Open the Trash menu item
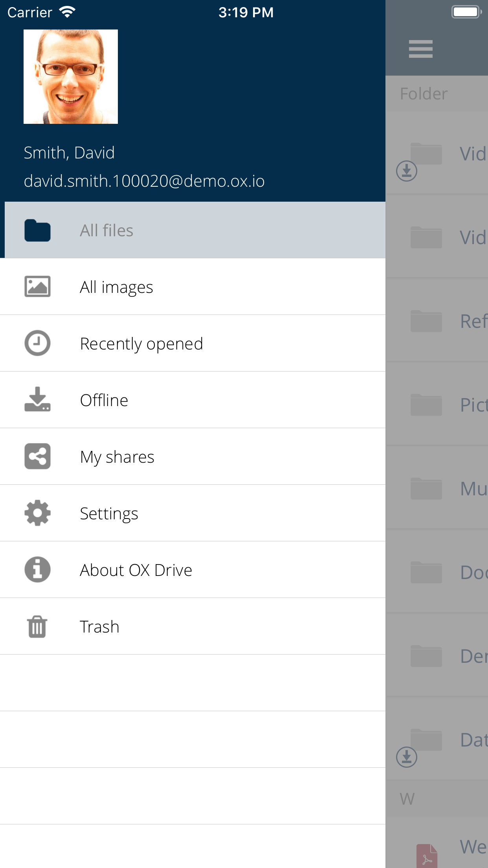 [193, 626]
